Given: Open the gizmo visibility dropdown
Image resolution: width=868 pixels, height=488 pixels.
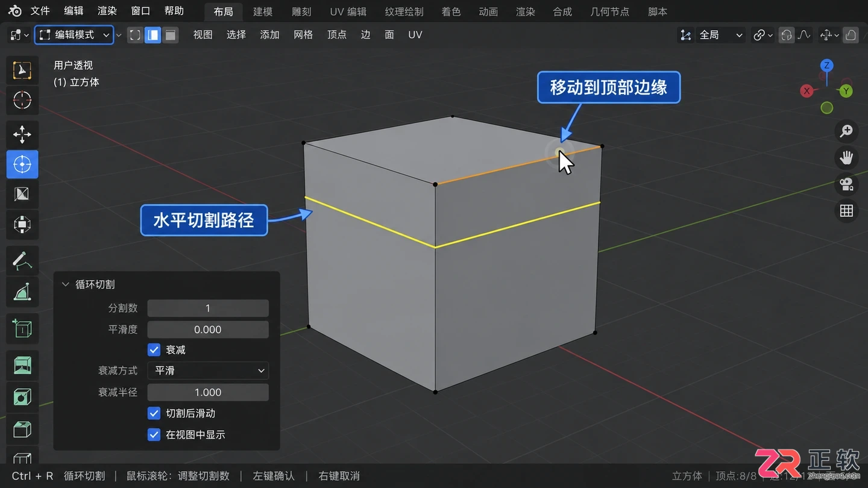Looking at the screenshot, I should 829,35.
